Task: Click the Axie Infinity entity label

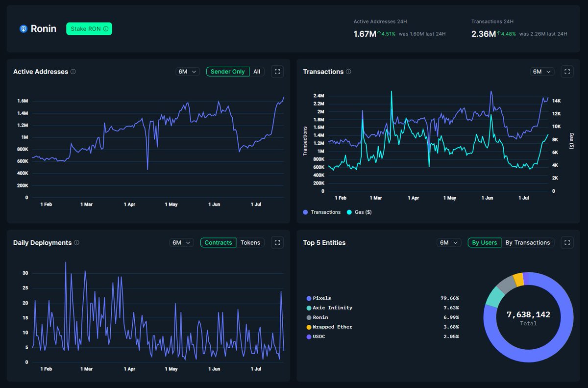Action: pos(333,308)
